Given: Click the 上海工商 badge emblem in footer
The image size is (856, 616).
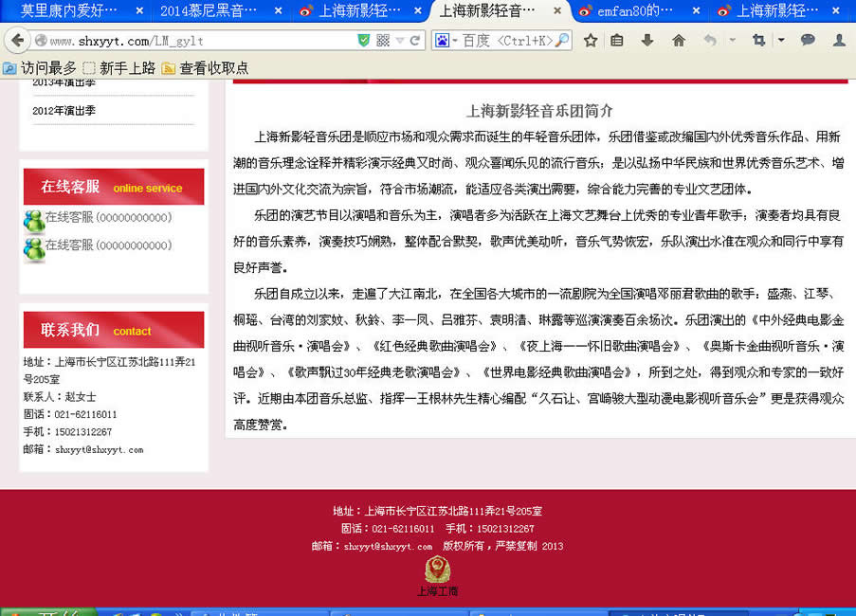Looking at the screenshot, I should 438,571.
